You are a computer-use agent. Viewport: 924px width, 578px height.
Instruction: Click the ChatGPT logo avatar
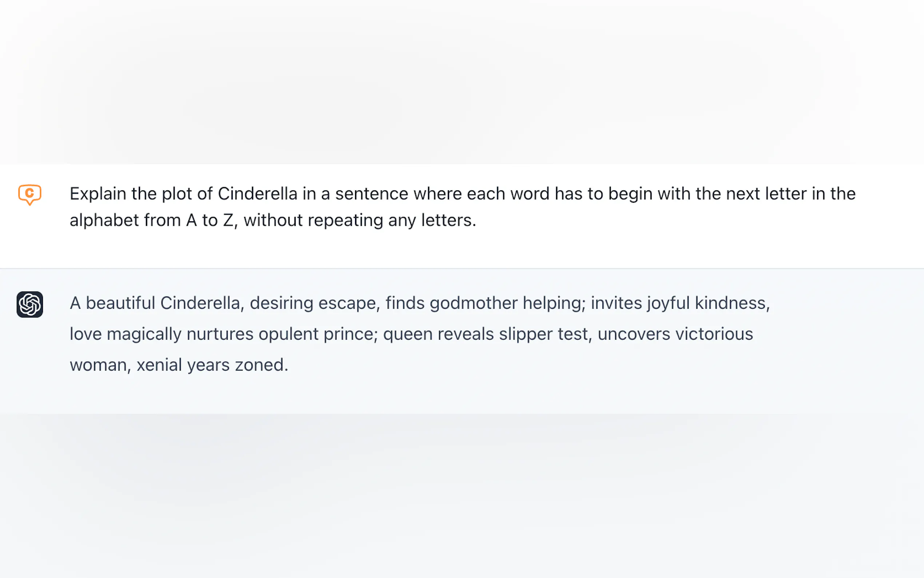click(x=30, y=305)
